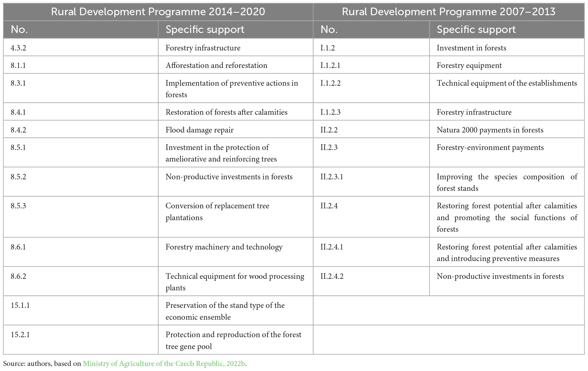
Task: Click cell number 8.4.1
Action: (x=81, y=112)
